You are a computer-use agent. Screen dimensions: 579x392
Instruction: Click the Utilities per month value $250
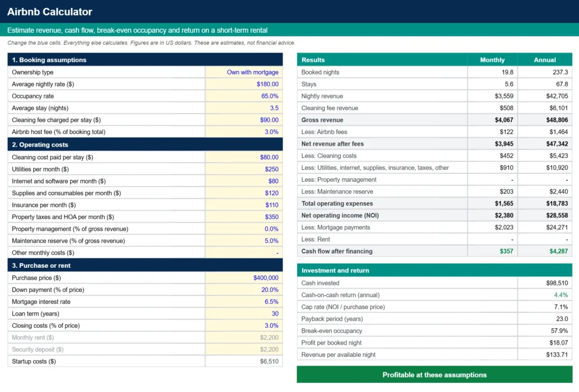pyautogui.click(x=244, y=169)
